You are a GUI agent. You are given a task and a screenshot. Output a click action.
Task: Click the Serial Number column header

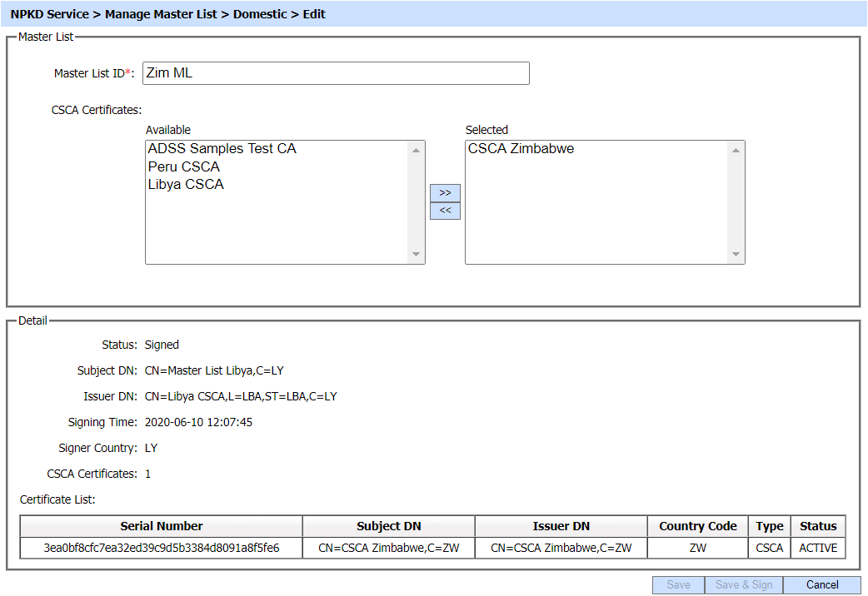162,526
